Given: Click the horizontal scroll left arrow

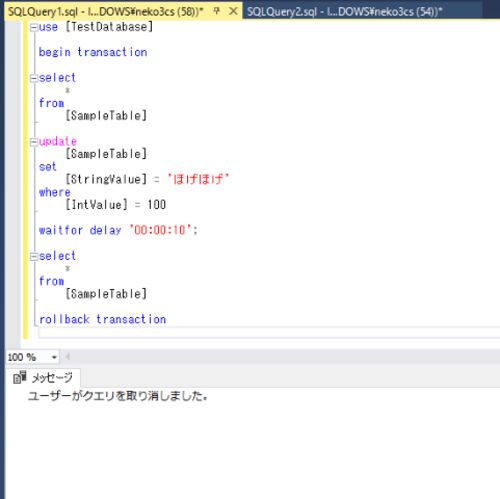Looking at the screenshot, I should click(68, 357).
